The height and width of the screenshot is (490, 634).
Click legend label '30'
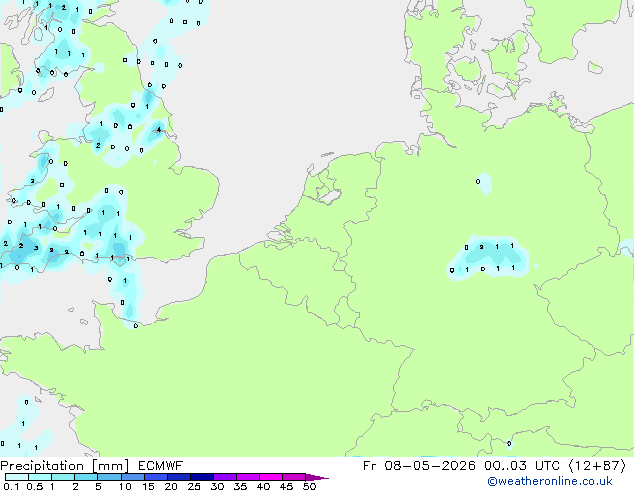pos(217,486)
